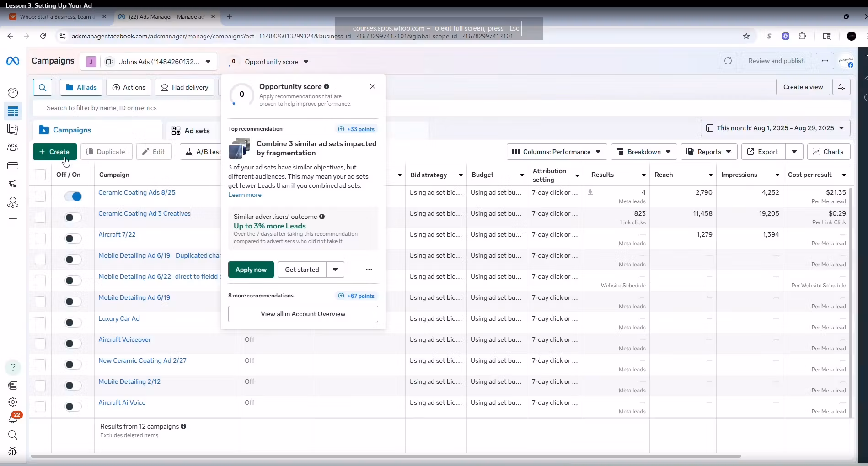The height and width of the screenshot is (466, 868).
Task: Open recommendation more options ellipsis
Action: click(369, 270)
